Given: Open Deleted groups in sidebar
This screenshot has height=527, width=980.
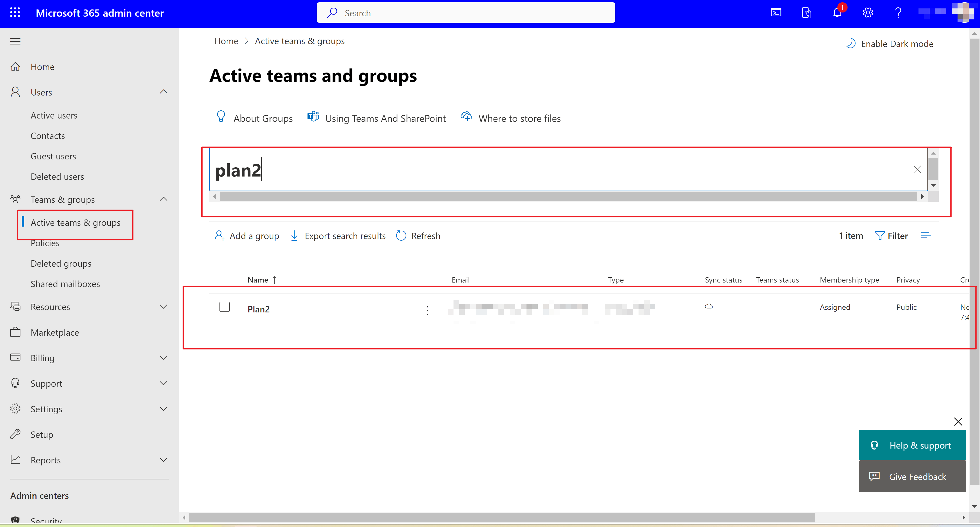Looking at the screenshot, I should pyautogui.click(x=61, y=264).
